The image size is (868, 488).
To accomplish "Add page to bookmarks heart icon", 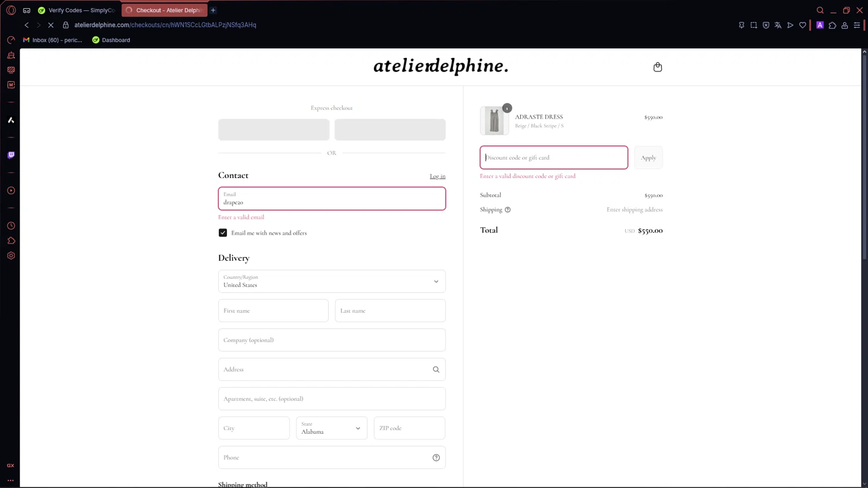I will click(803, 25).
